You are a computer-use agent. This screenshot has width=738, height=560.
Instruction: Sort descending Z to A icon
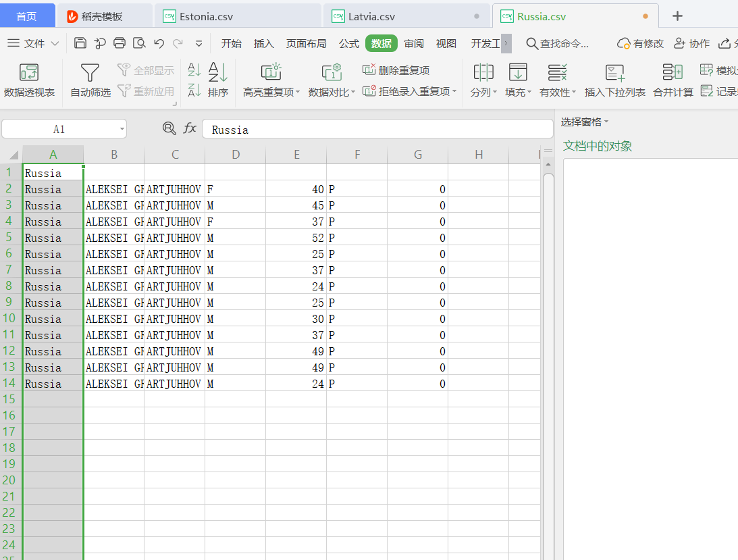click(194, 90)
